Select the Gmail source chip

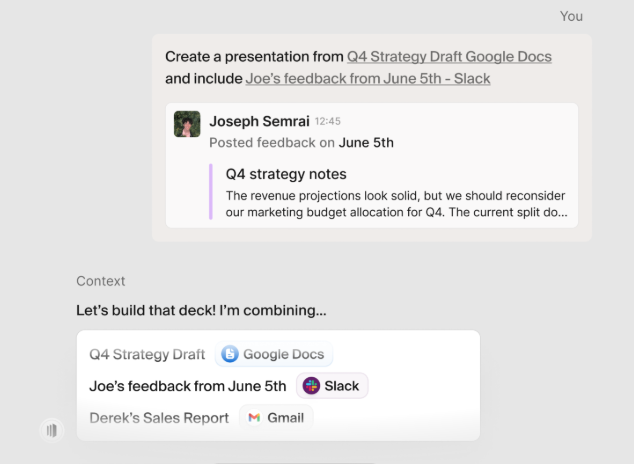click(276, 418)
